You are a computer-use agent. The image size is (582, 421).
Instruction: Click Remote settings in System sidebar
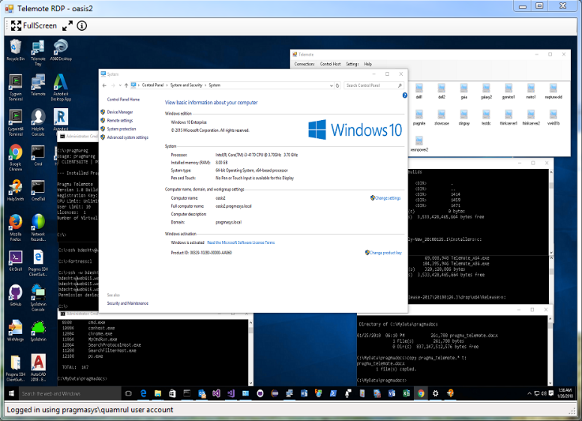(120, 120)
